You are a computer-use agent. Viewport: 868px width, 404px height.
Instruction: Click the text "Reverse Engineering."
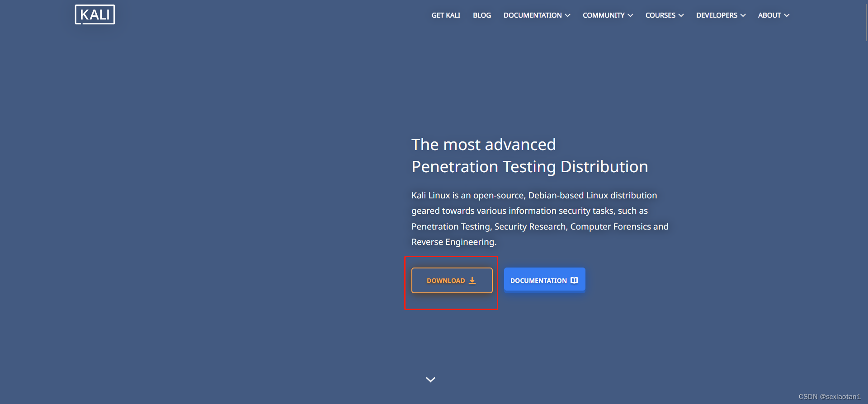coord(454,242)
